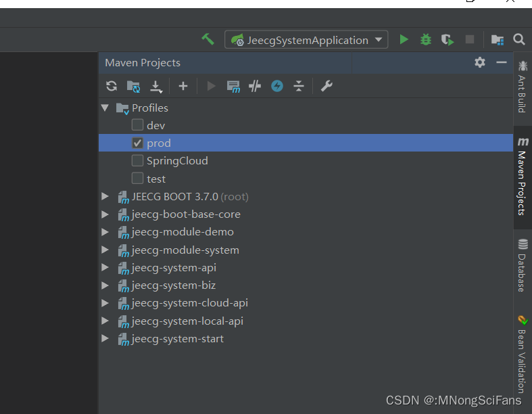Select the prod profile row text
The width and height of the screenshot is (532, 414).
159,143
